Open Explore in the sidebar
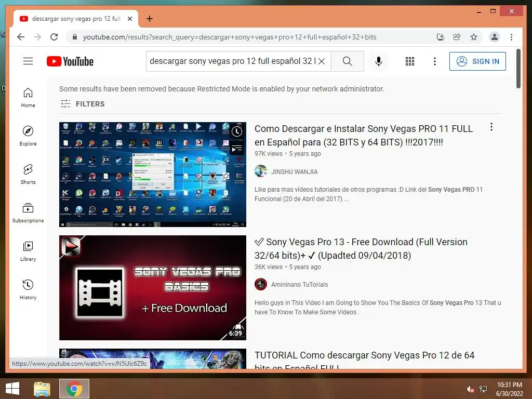Viewport: 532px width, 399px height. pyautogui.click(x=28, y=136)
